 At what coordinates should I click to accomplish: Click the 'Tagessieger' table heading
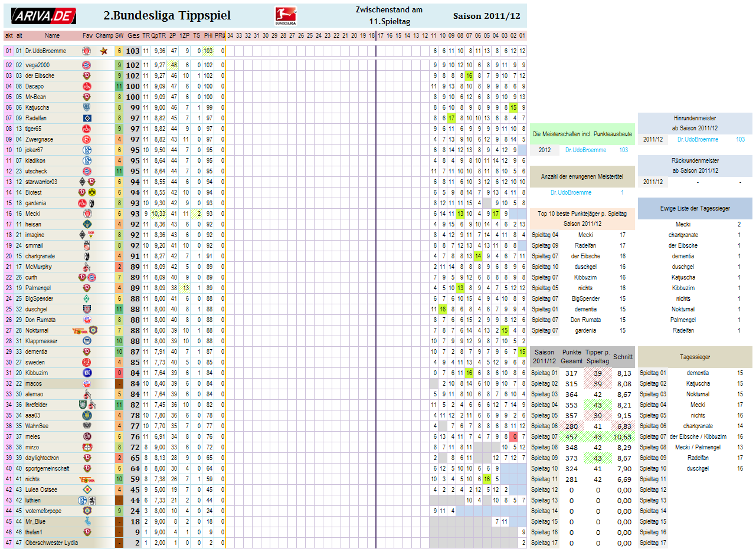coord(695,357)
